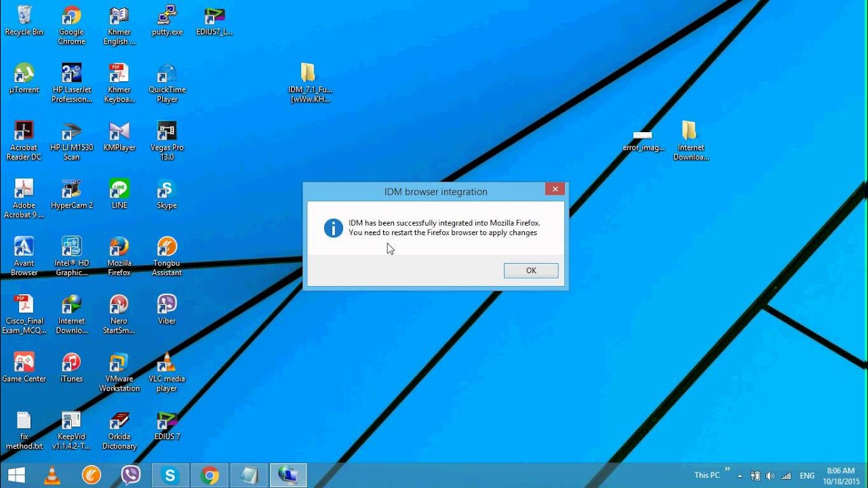
Task: Select the Internet Downloa folder at right
Action: 690,141
